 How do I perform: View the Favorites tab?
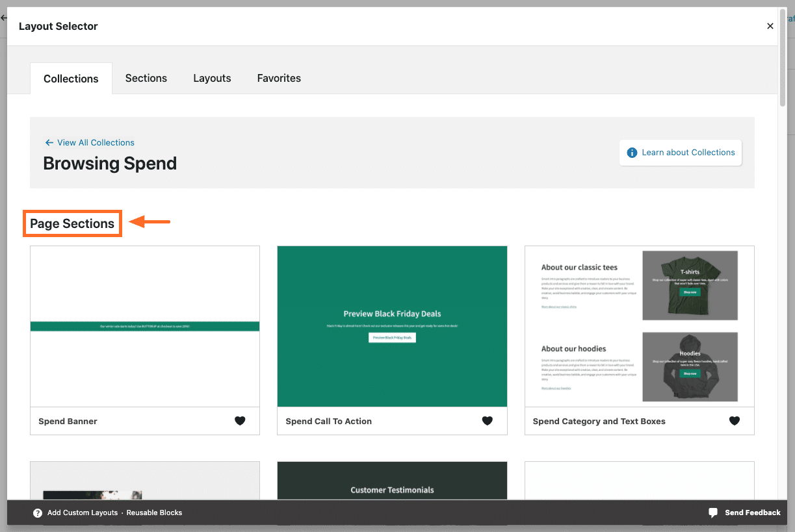278,78
